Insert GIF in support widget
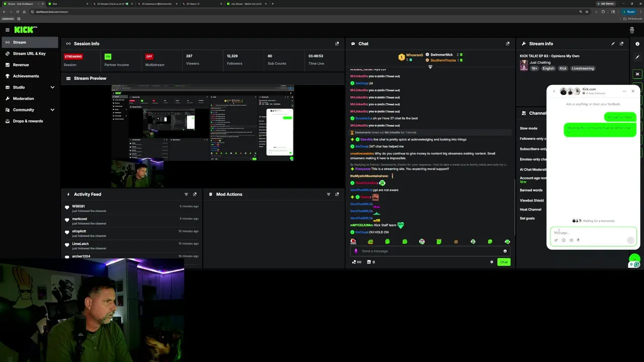This screenshot has height=362, width=644. click(x=571, y=240)
